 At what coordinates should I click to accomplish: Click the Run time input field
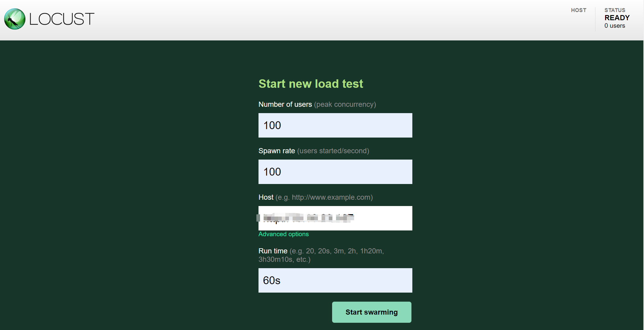tap(335, 280)
